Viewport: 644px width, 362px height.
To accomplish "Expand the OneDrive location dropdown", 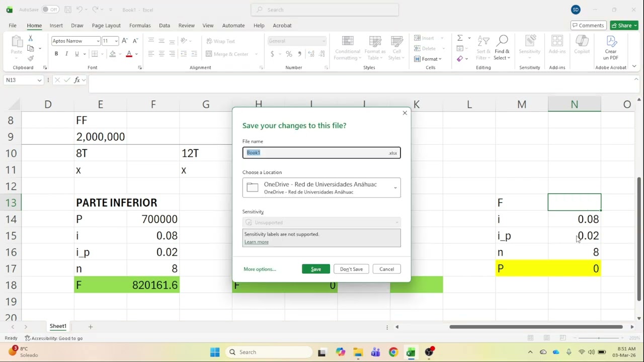I will point(321,188).
